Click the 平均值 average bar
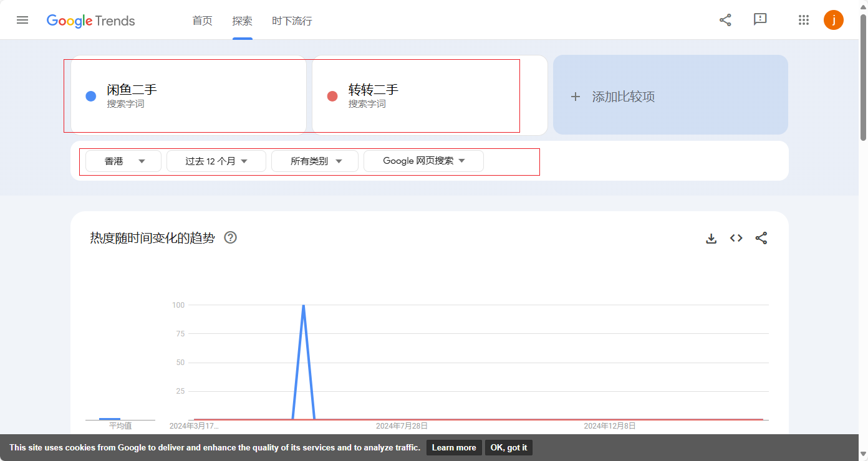Viewport: 868px width, 461px height. (x=110, y=419)
